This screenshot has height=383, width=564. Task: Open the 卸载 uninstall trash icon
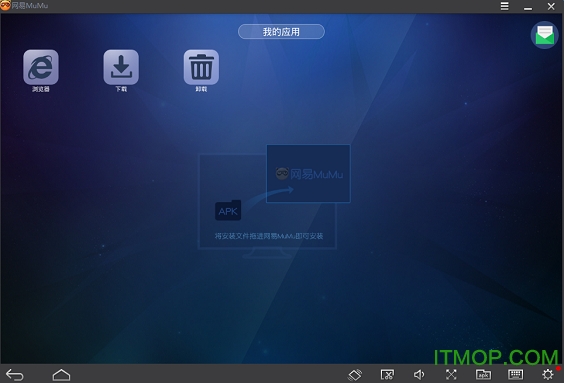click(201, 67)
